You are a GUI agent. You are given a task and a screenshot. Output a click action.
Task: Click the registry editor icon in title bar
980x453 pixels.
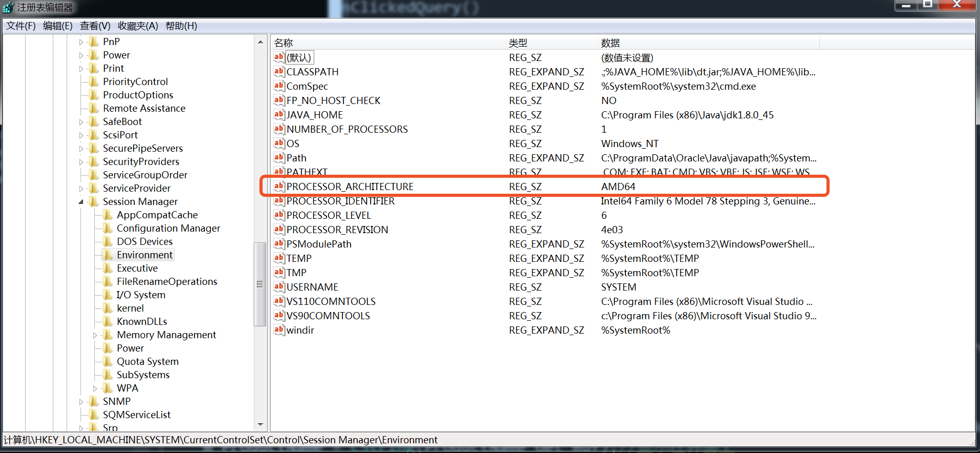(8, 7)
